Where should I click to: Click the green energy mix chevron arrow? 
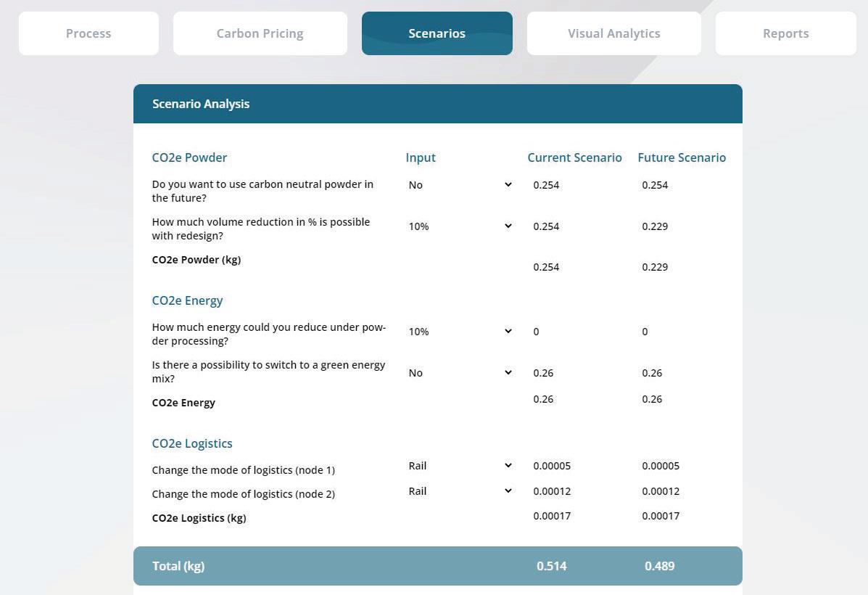[x=508, y=373]
